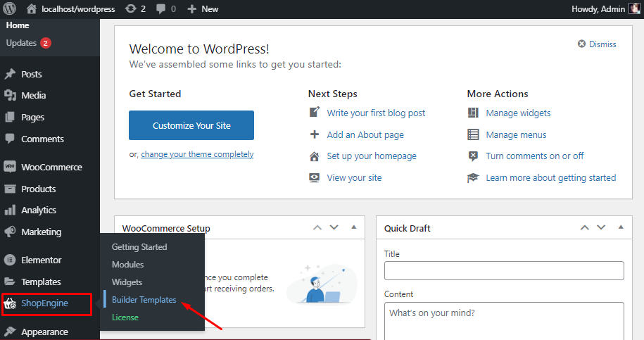Click the New button in admin bar
644x340 pixels.
[203, 9]
